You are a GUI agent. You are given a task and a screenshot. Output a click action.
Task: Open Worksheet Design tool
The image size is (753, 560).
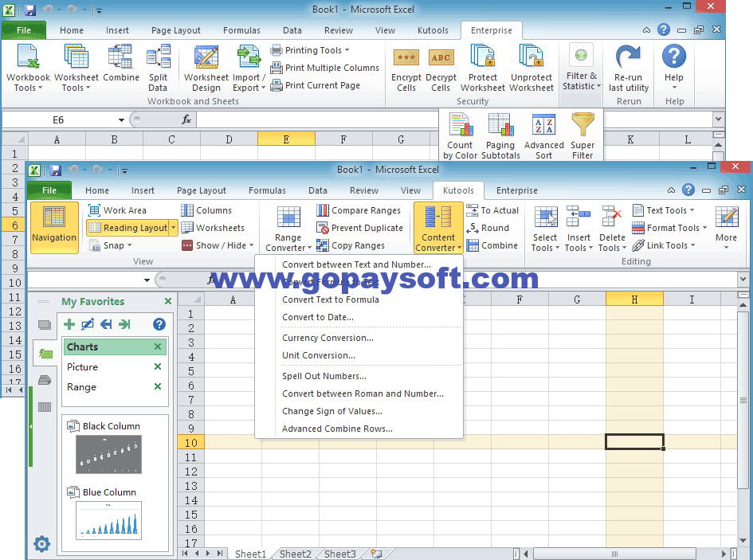point(206,68)
